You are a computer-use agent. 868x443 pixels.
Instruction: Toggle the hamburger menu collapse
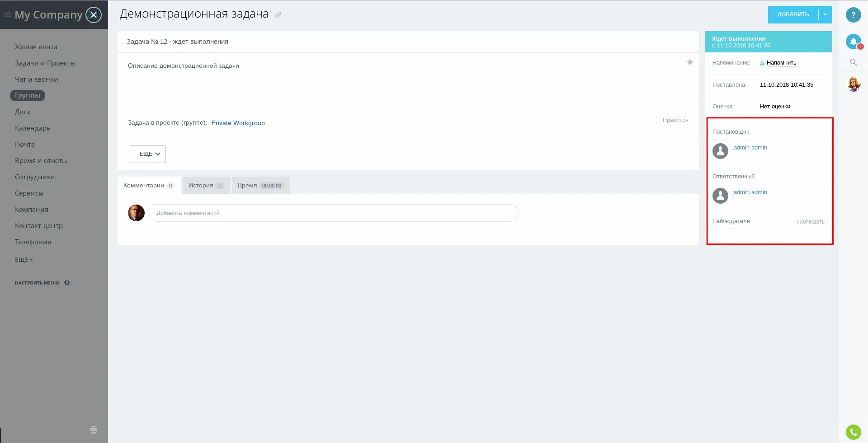coord(7,15)
